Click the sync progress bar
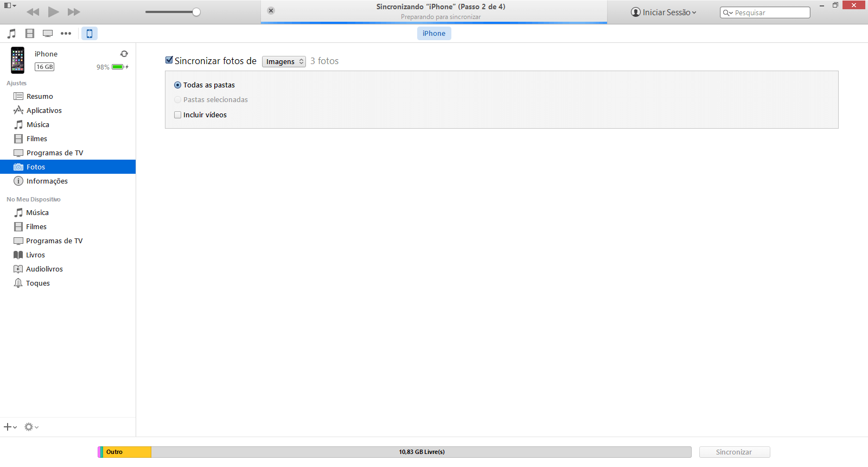Viewport: 868px width, 467px height. pyautogui.click(x=434, y=23)
